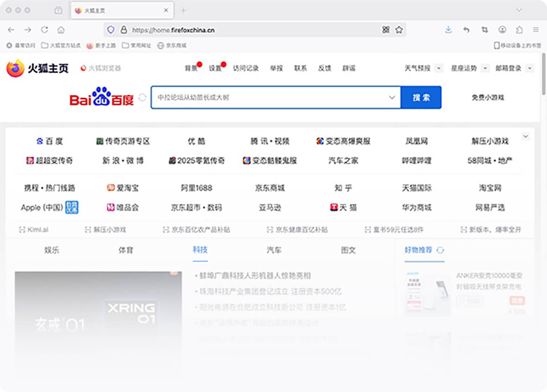Open the 最常访问 bookmark with star icon
547x392 pixels.
tap(21, 46)
